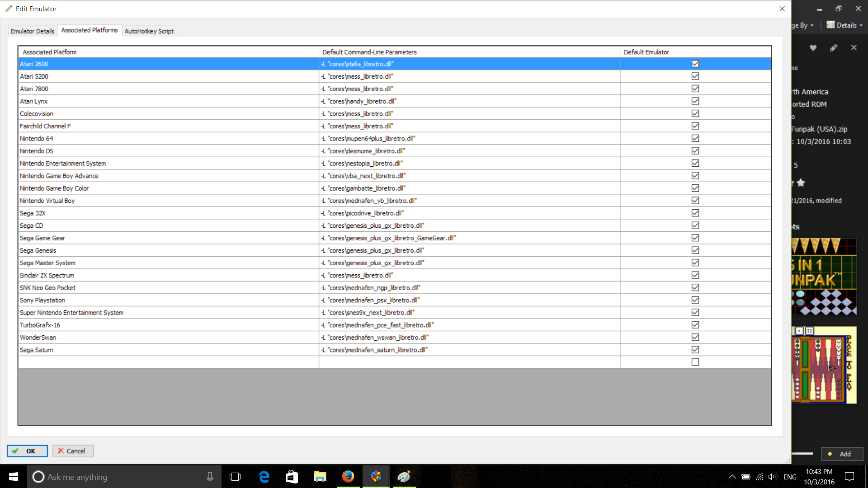Switch to the Emulator Details tab

[33, 31]
